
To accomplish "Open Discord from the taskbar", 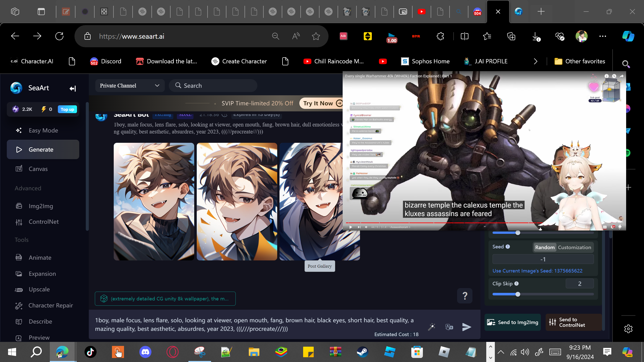I will 145,352.
